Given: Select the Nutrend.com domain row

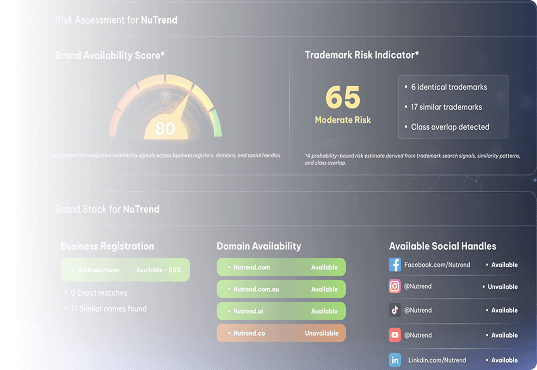Looking at the screenshot, I should pyautogui.click(x=281, y=267).
